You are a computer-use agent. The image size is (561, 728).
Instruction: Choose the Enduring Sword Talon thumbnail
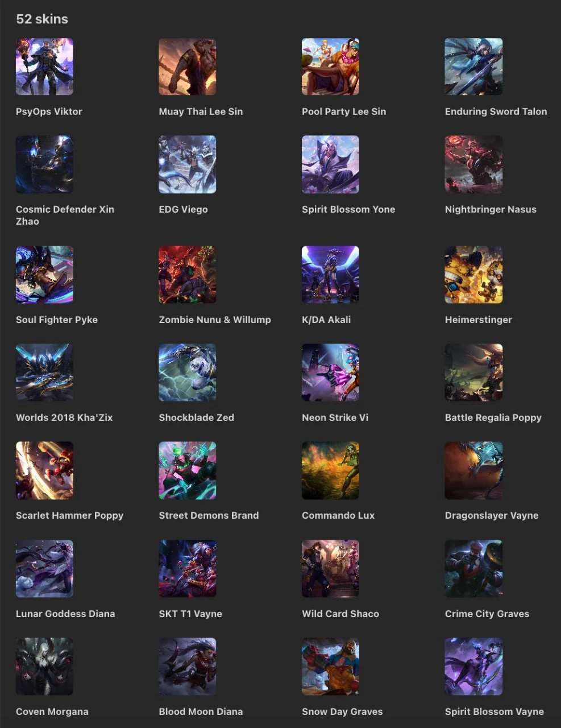473,67
